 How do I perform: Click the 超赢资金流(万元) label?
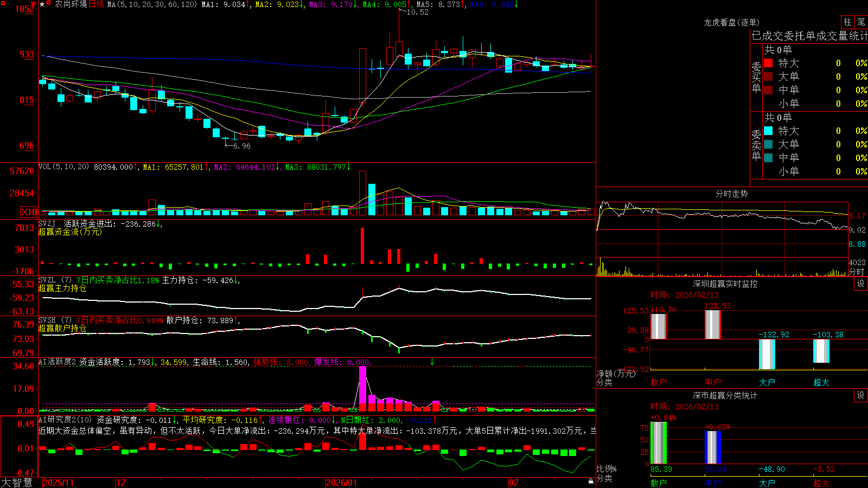(70, 232)
